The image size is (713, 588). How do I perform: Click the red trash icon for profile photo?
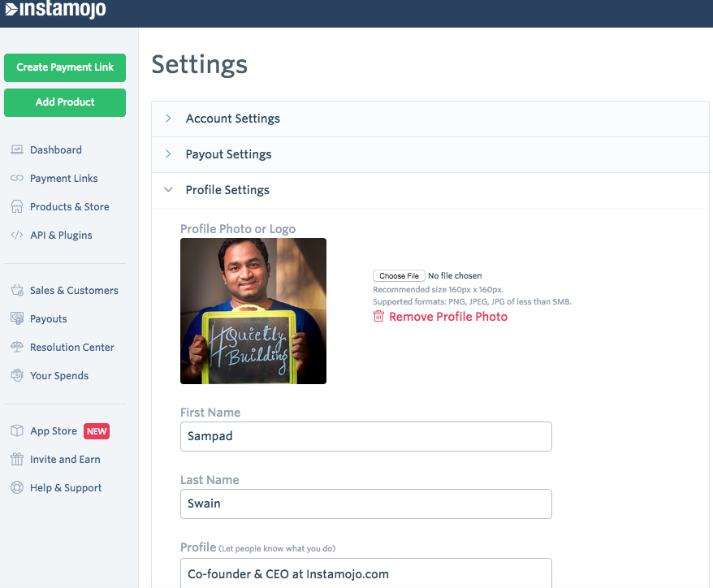click(378, 317)
